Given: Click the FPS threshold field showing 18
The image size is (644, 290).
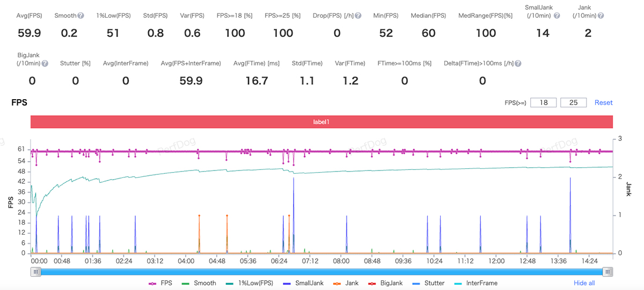Looking at the screenshot, I should pos(543,102).
